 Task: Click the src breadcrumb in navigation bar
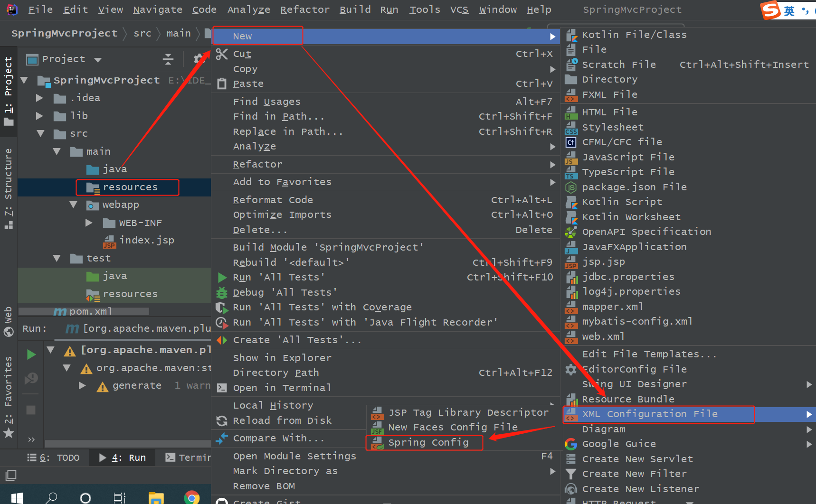tap(142, 33)
